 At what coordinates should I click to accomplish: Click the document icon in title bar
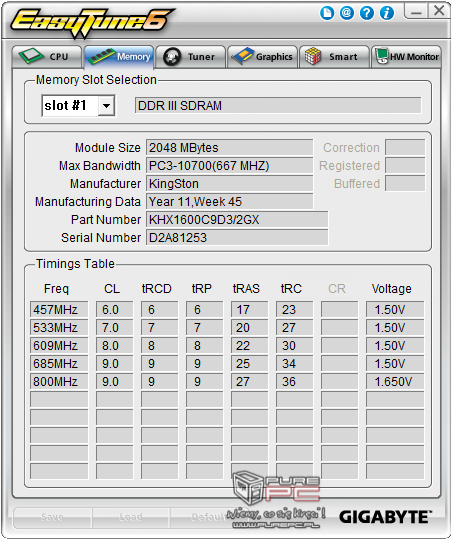tap(327, 13)
